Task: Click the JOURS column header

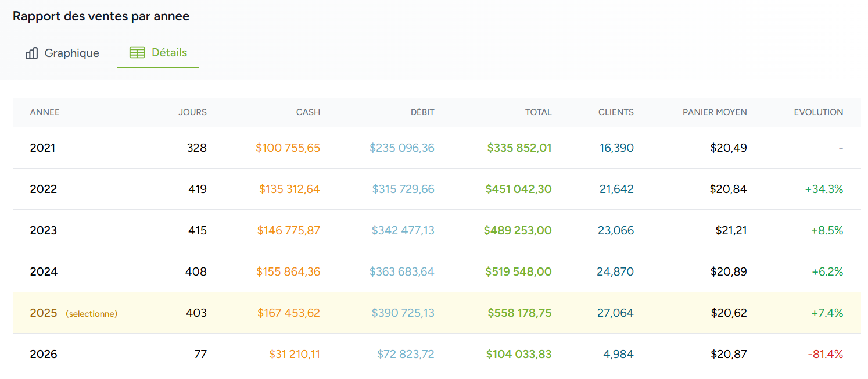Action: tap(193, 112)
